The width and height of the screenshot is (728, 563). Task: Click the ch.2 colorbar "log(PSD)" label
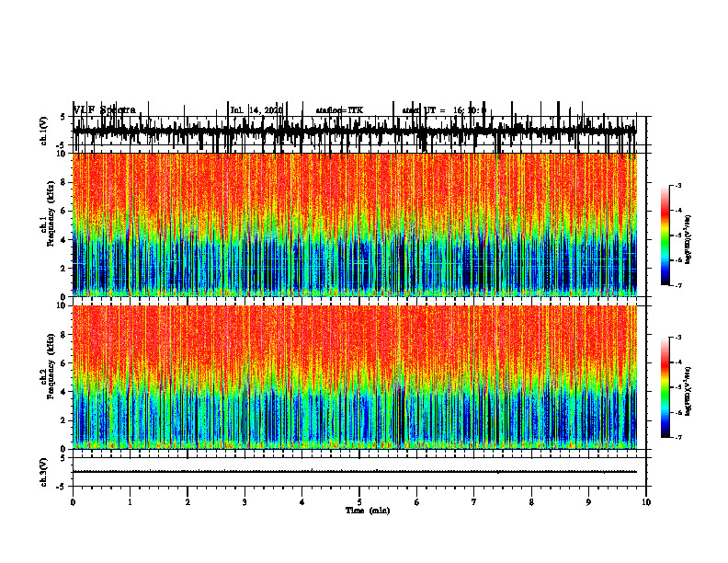pos(688,391)
